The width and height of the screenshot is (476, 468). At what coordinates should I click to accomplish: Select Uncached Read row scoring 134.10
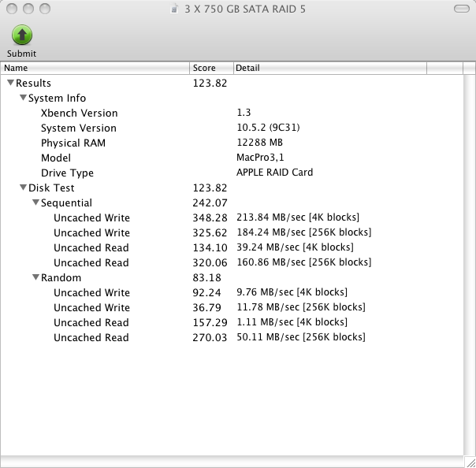tap(232, 247)
